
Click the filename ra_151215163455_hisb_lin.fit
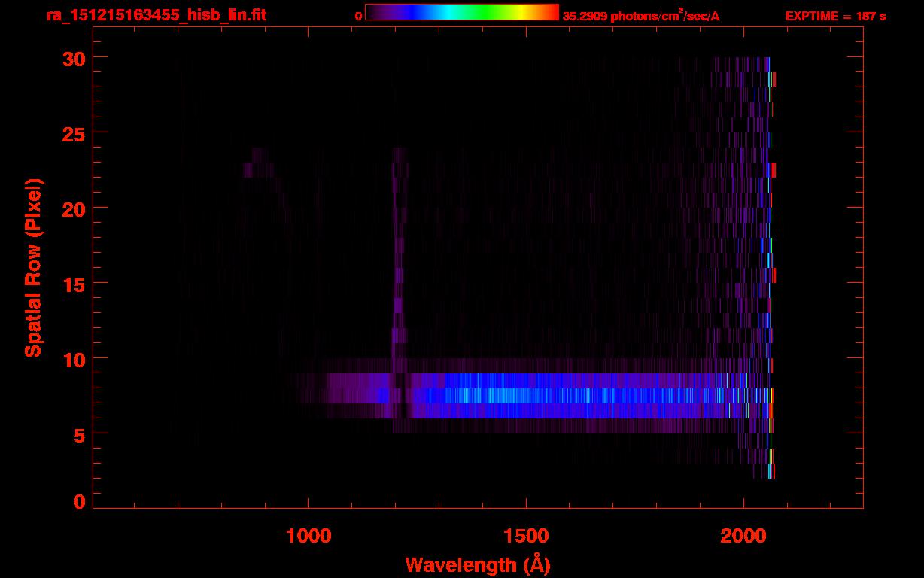(155, 14)
